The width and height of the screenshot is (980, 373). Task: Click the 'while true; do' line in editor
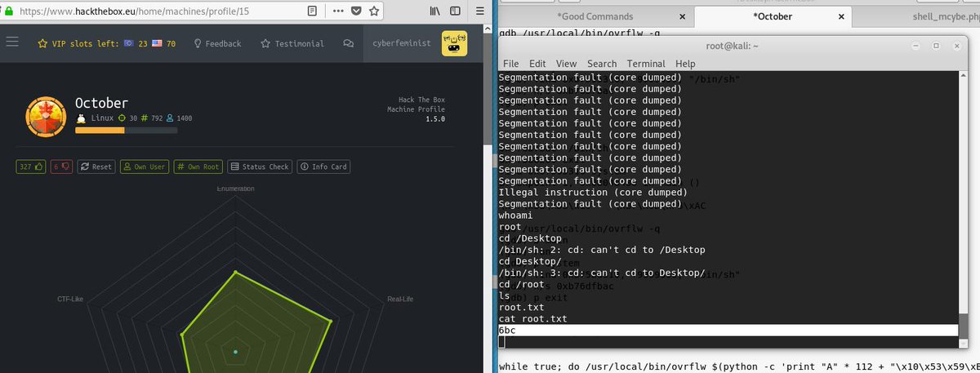click(739, 366)
